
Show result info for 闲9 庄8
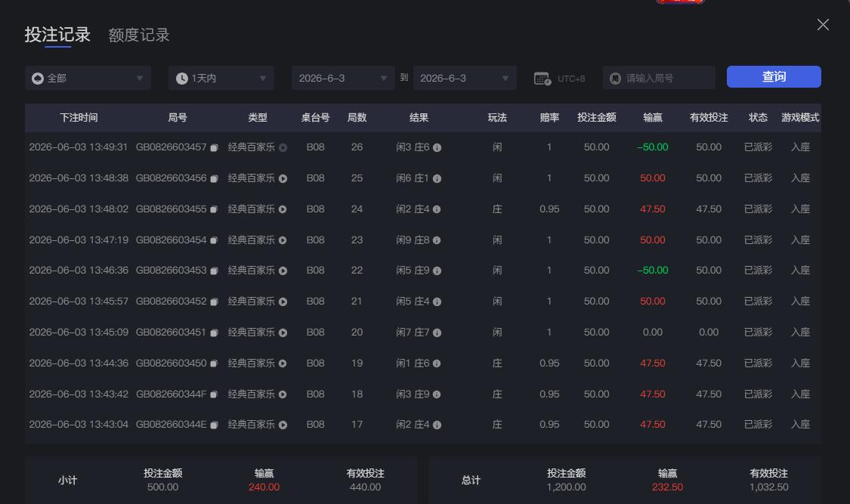(x=437, y=240)
